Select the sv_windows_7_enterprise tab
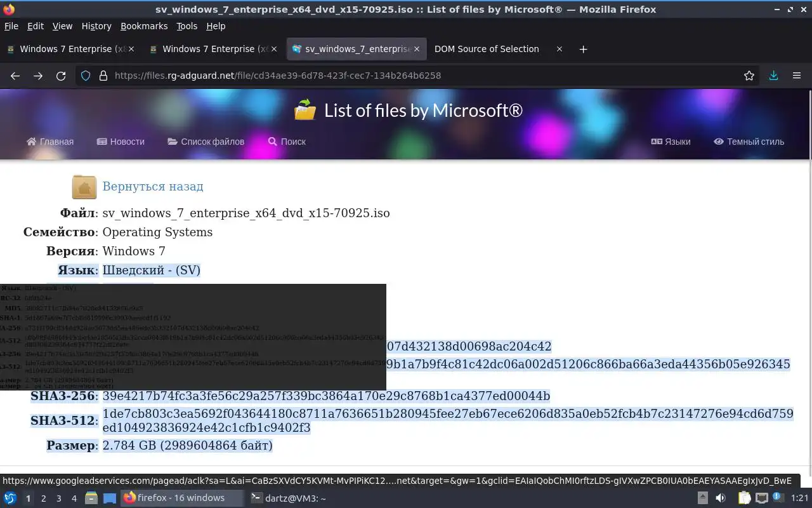Image resolution: width=812 pixels, height=508 pixels. 357,49
